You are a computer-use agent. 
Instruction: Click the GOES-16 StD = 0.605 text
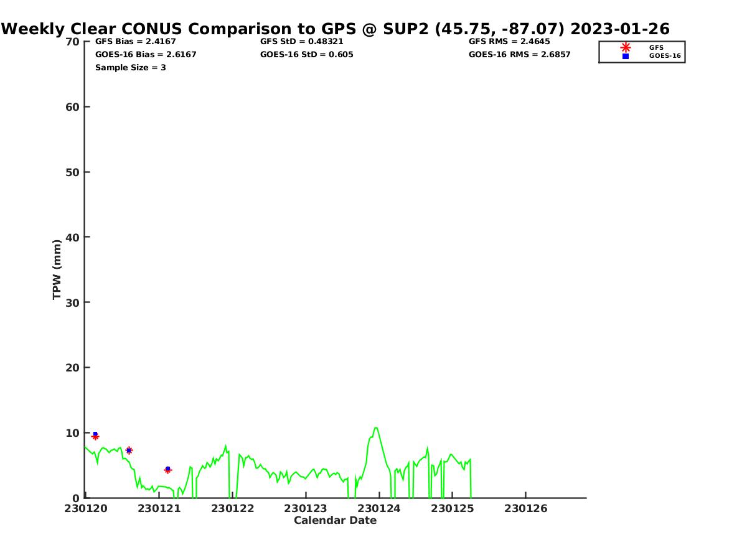[x=306, y=55]
